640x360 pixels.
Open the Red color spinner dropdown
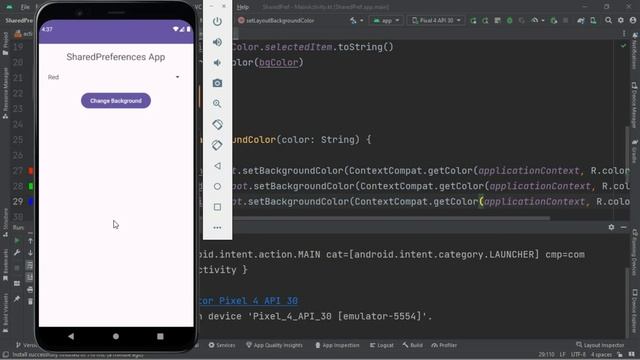(x=113, y=77)
